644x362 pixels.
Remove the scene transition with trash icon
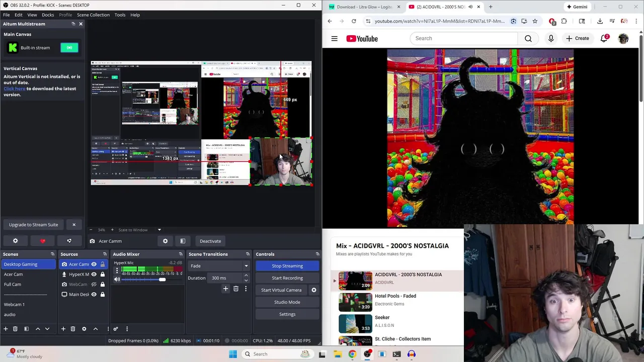coord(235,289)
